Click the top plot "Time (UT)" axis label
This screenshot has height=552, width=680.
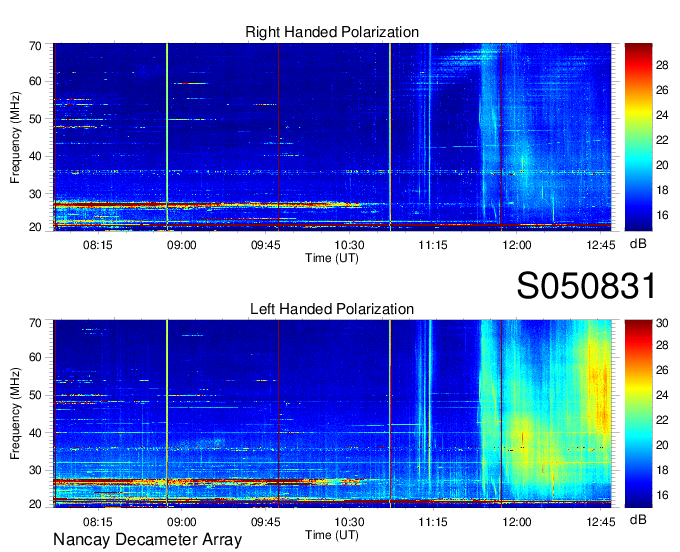coord(332,258)
